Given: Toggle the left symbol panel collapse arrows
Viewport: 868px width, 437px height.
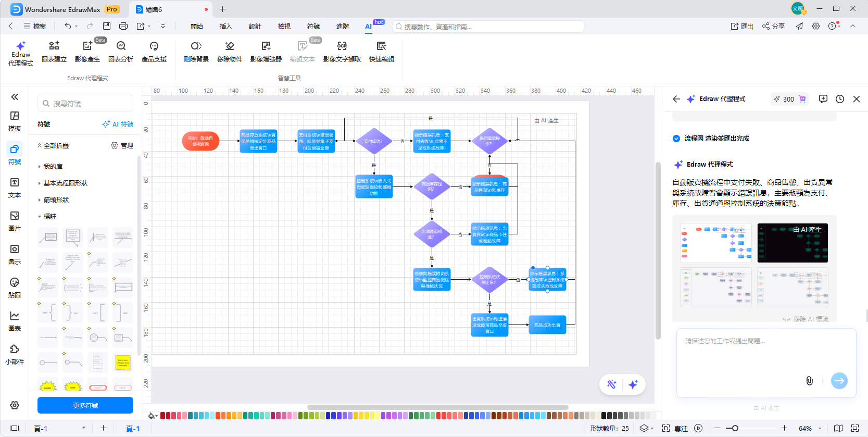Looking at the screenshot, I should 15,97.
